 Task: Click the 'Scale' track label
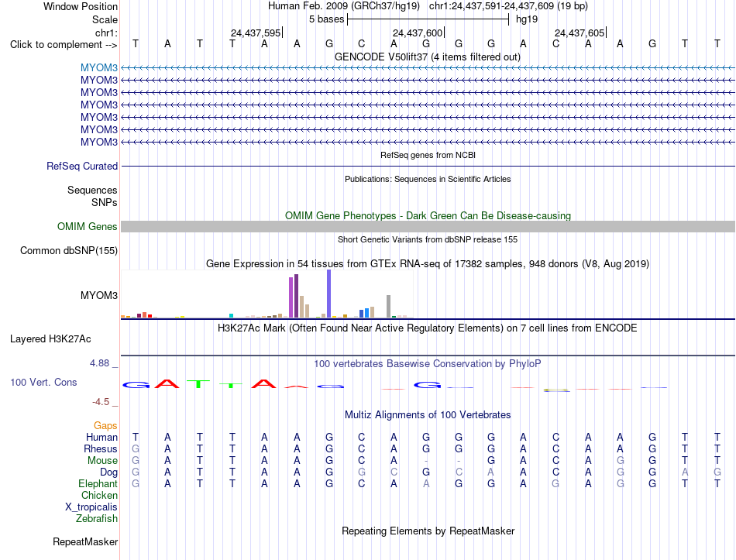[x=105, y=19]
